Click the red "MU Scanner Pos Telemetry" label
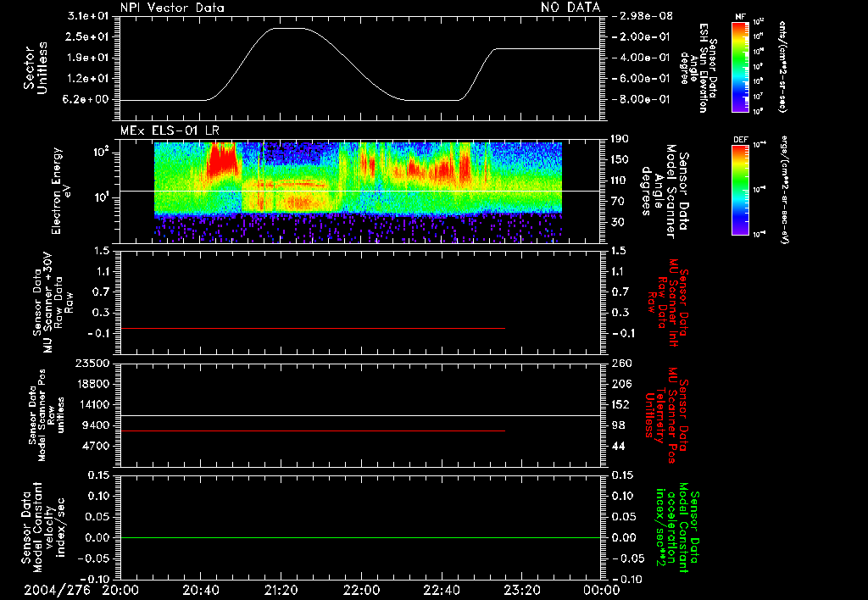 tap(665, 415)
